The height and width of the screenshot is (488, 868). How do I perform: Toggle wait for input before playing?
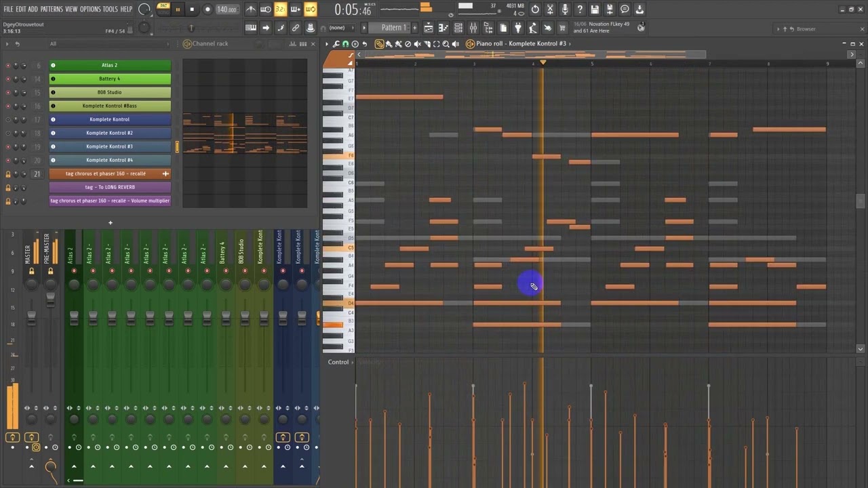pyautogui.click(x=266, y=9)
